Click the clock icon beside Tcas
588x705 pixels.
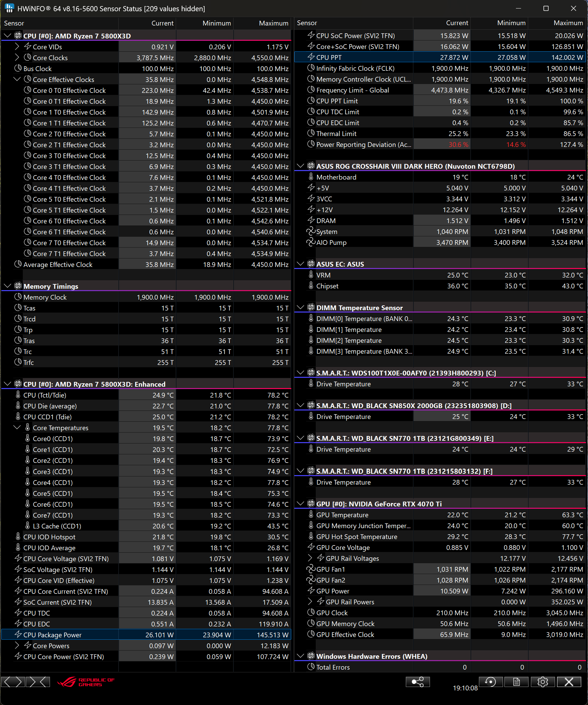(x=18, y=308)
